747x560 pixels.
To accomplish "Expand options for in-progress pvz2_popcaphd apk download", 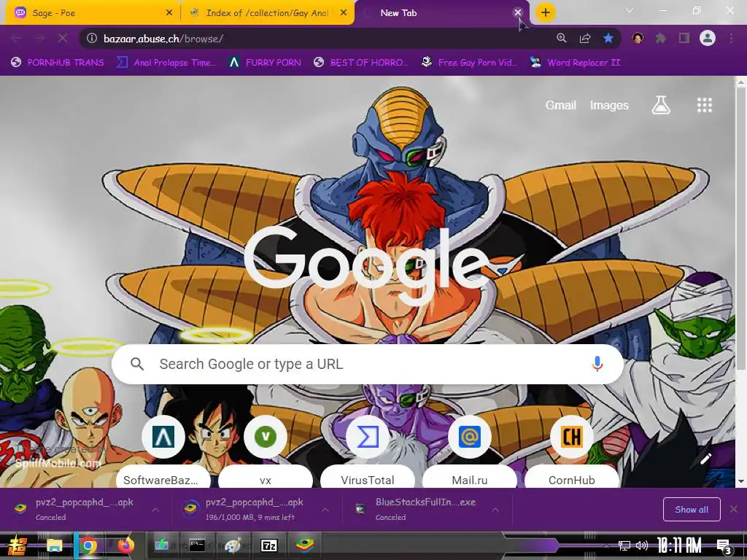I will pyautogui.click(x=325, y=510).
